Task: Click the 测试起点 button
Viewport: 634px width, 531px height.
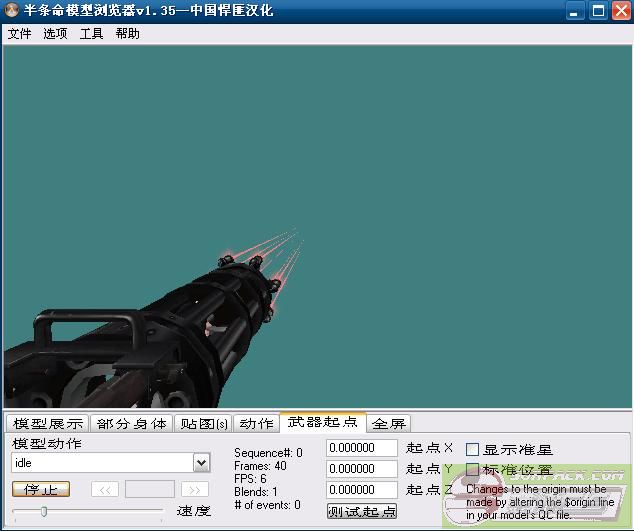Action: click(x=362, y=511)
